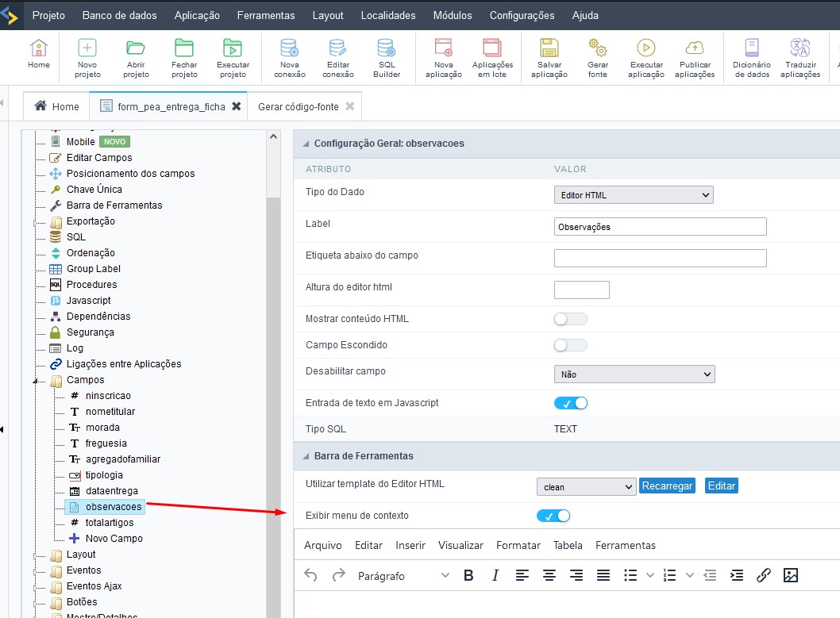840x618 pixels.
Task: Launch the SQL Builder tool
Action: click(x=387, y=59)
